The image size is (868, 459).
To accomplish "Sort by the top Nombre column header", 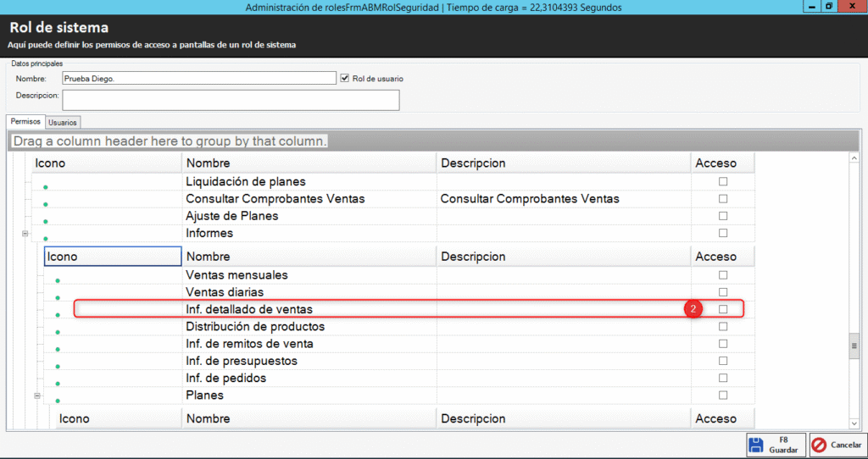I will (x=309, y=163).
